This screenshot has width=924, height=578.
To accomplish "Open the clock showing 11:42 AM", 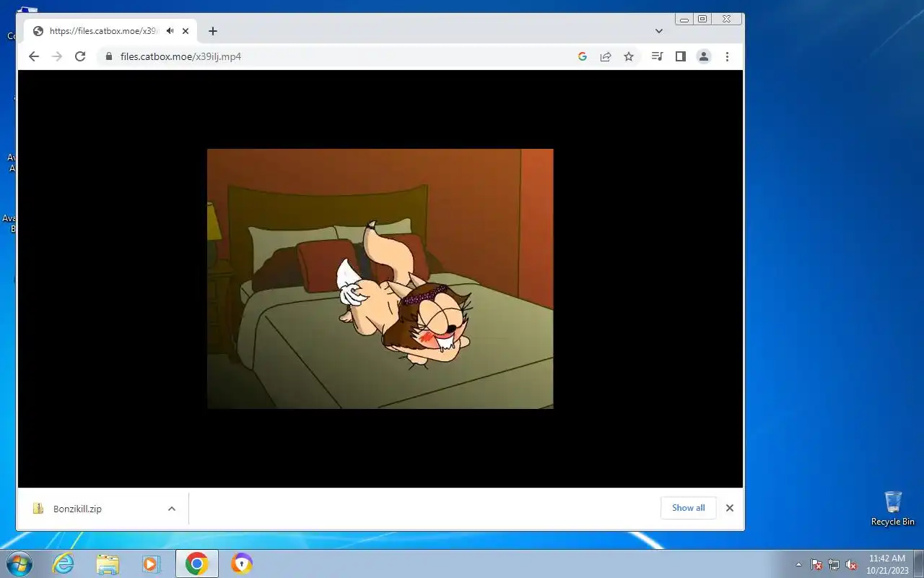I will click(x=887, y=564).
